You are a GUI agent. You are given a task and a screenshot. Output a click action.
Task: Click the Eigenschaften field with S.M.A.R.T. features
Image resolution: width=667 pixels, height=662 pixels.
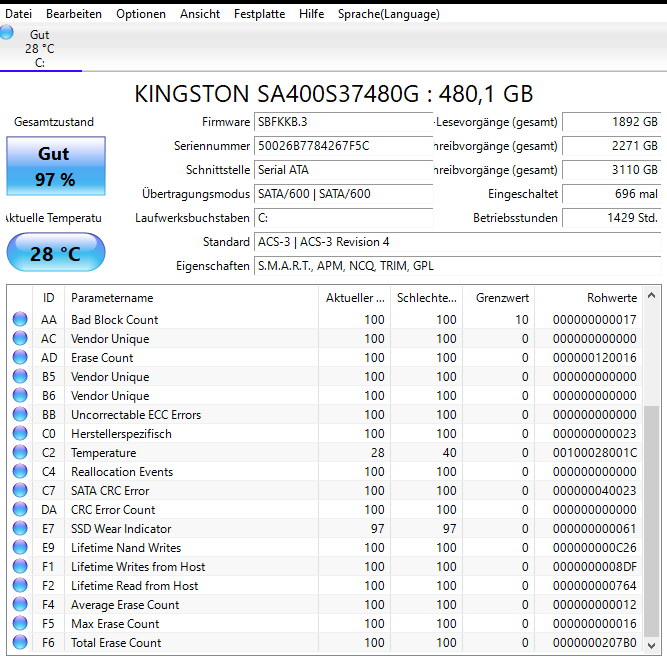point(457,266)
